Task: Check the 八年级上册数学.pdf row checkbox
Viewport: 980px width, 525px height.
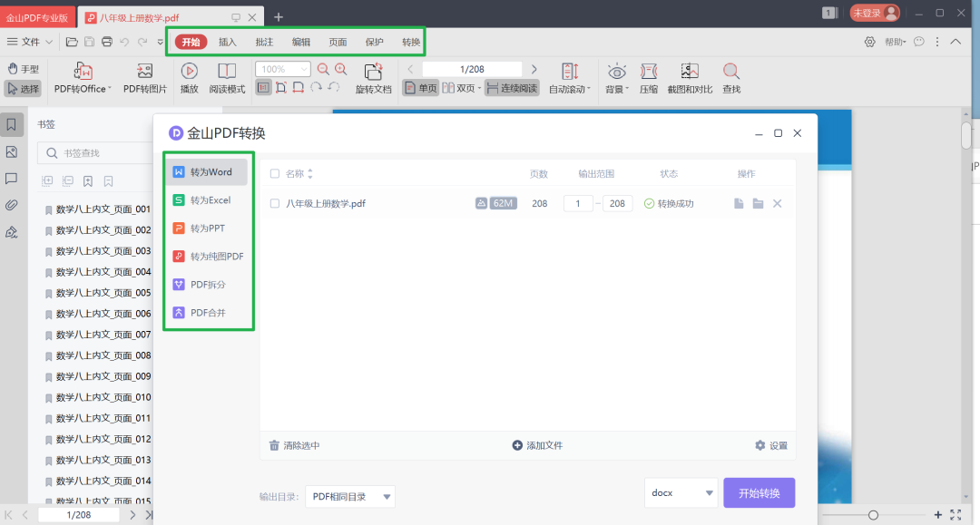Action: click(274, 203)
